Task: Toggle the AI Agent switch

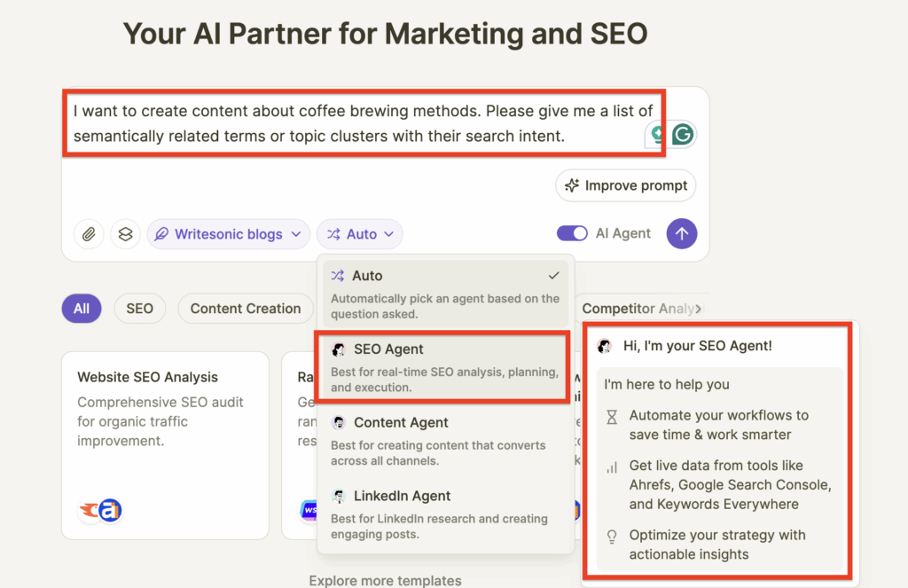Action: coord(572,233)
